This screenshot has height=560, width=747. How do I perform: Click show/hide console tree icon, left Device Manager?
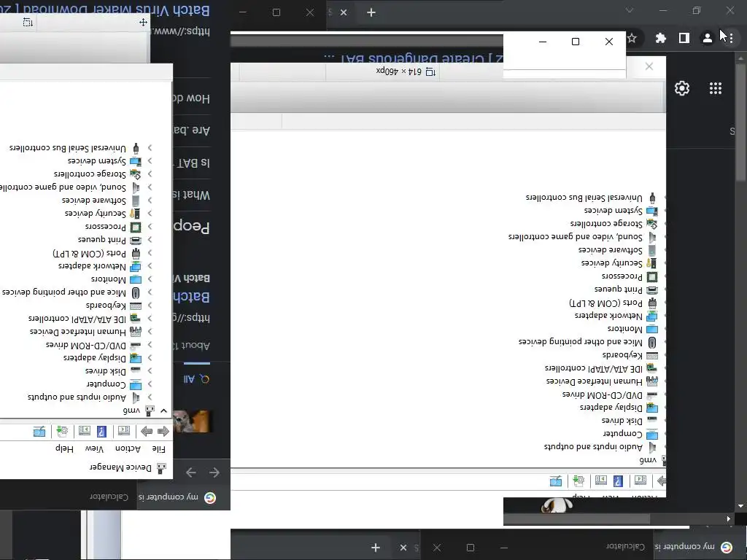124,431
